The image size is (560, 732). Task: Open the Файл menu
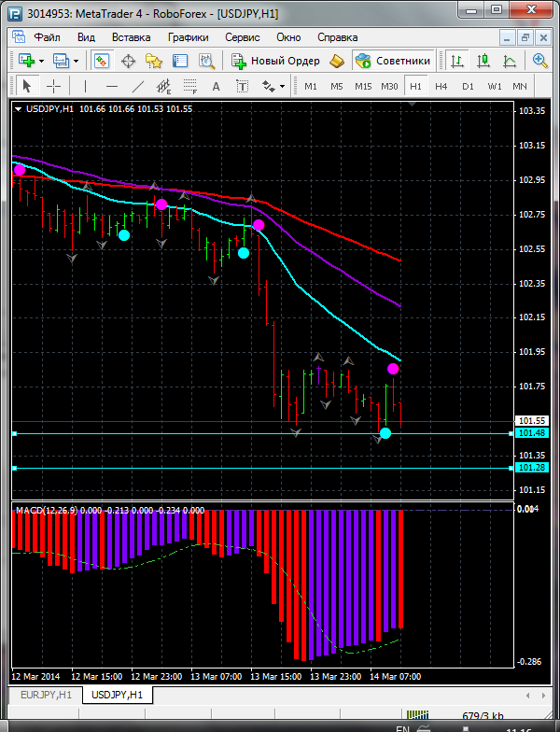[x=47, y=37]
